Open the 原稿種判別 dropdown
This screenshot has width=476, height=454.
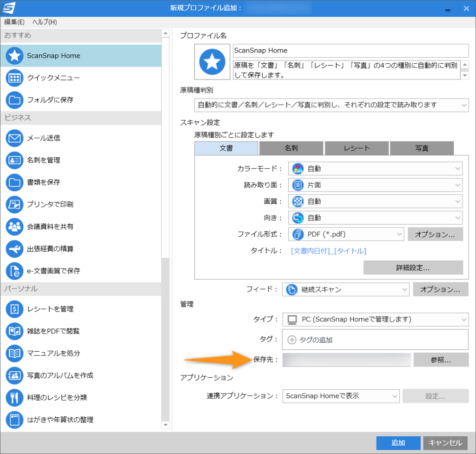point(331,105)
